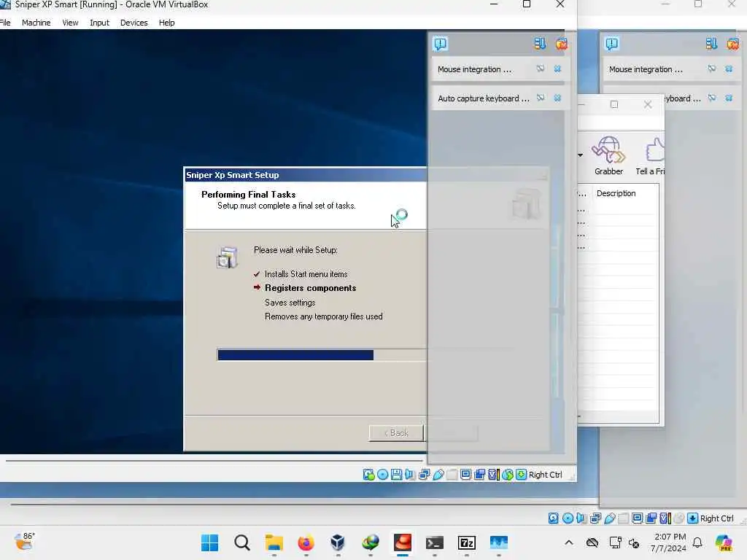
Task: Click hard disk status icon in Sniper XP Smart window
Action: [368, 475]
